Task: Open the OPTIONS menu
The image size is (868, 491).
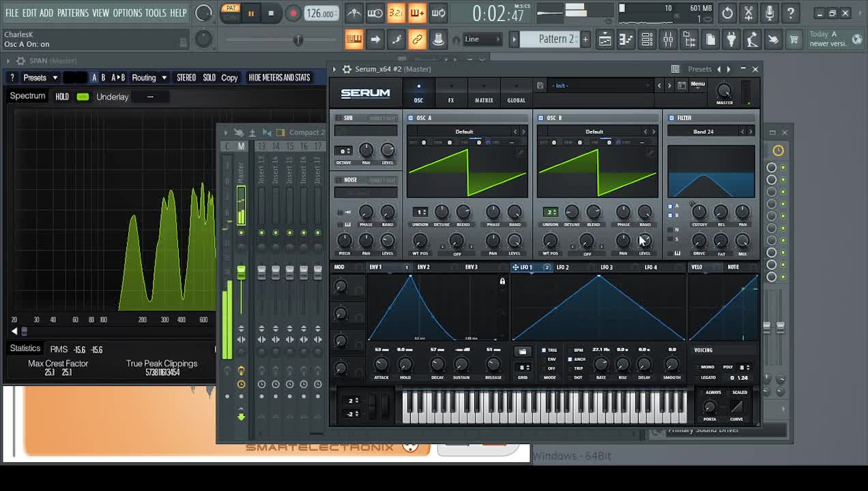Action: pos(127,13)
